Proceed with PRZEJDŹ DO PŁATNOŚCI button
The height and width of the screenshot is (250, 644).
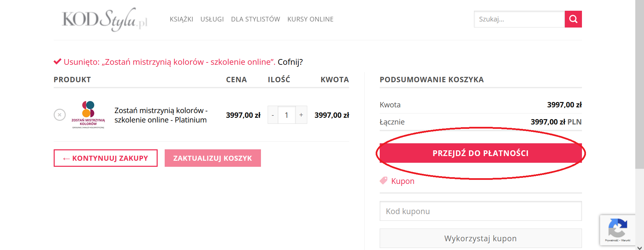[480, 153]
